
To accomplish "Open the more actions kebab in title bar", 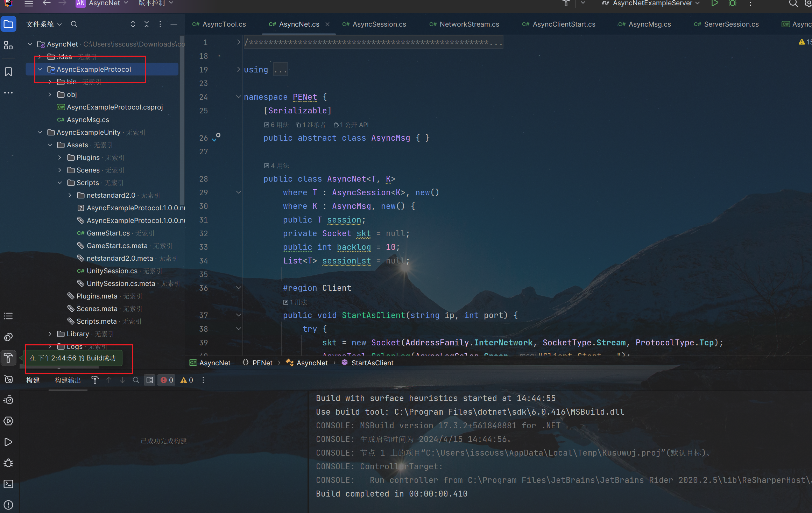I will point(750,3).
